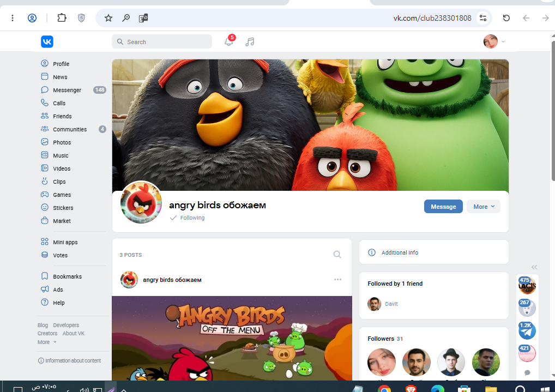Expand the account avatar menu
Screen dimensions: 555x392
click(x=494, y=41)
